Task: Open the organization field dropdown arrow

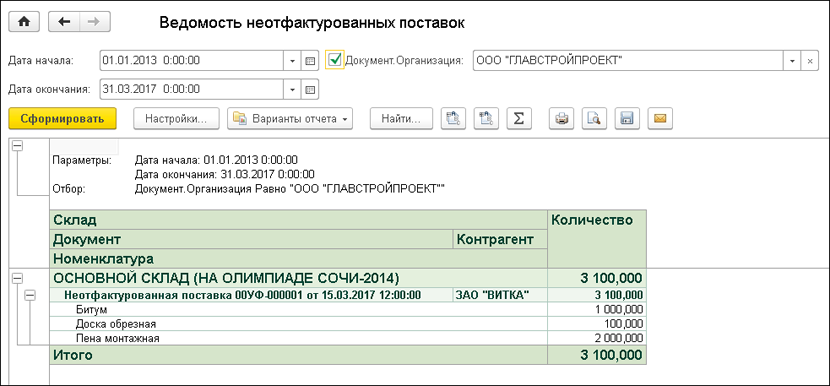Action: pyautogui.click(x=792, y=61)
